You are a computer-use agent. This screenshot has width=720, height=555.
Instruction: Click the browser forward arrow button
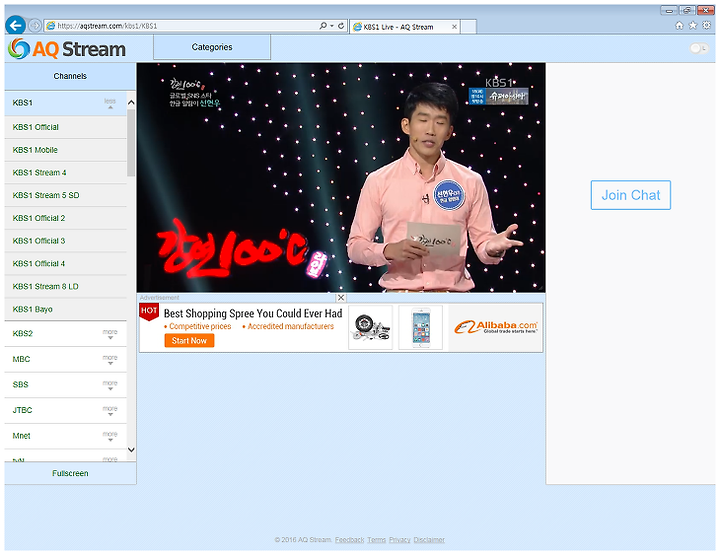35,26
